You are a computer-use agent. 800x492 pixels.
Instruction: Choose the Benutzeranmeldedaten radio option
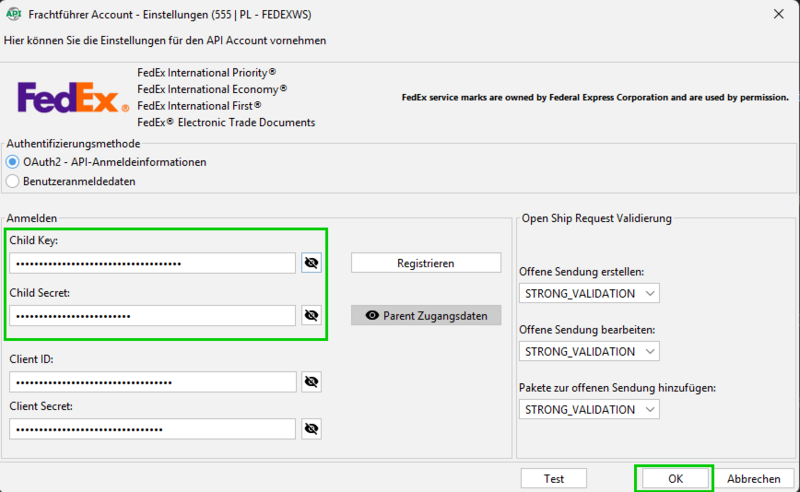[12, 181]
